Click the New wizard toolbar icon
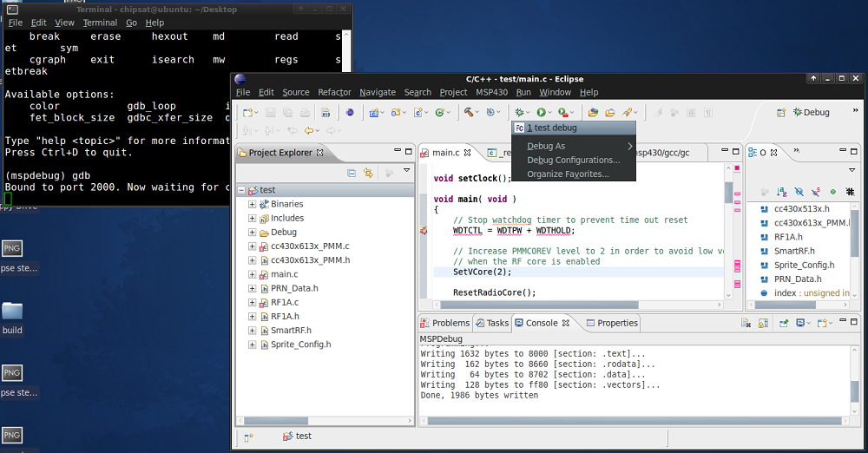868x453 pixels. pos(247,113)
